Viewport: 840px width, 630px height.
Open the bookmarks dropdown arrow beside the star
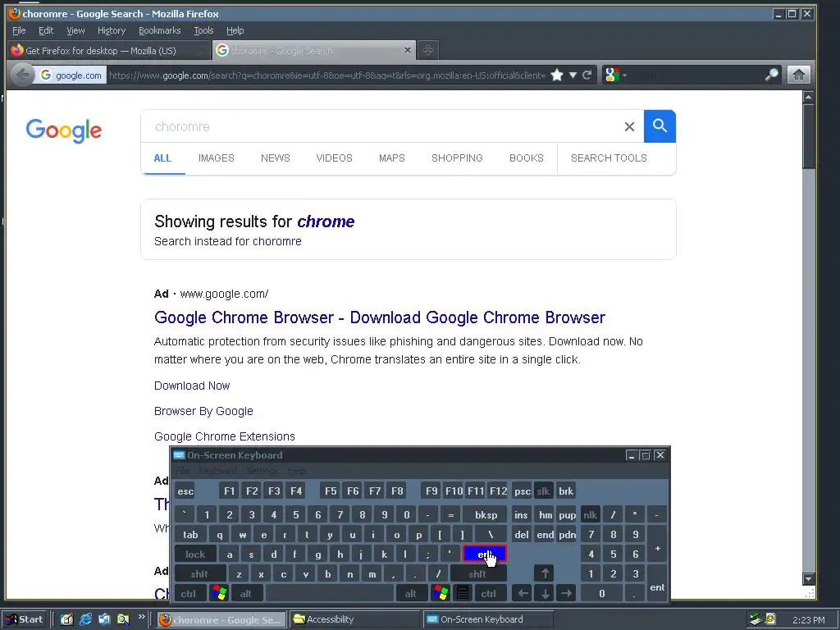pos(573,75)
